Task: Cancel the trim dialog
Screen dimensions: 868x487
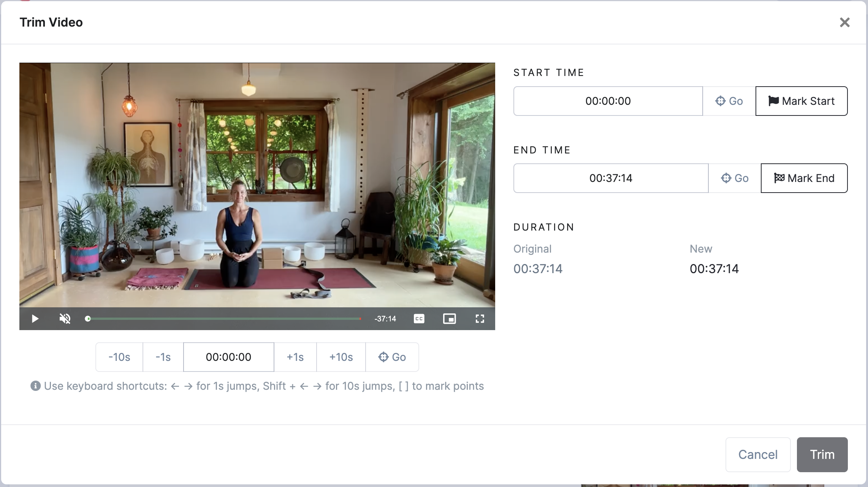Action: click(x=758, y=455)
